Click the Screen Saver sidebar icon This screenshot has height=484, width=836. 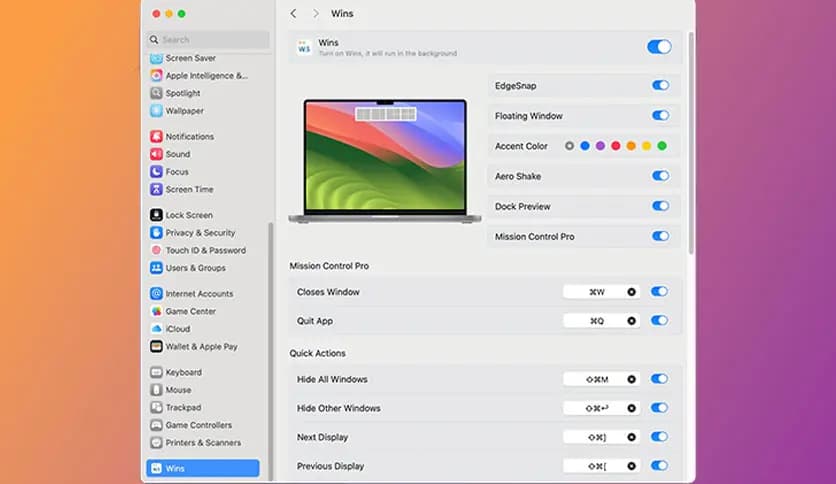point(156,58)
